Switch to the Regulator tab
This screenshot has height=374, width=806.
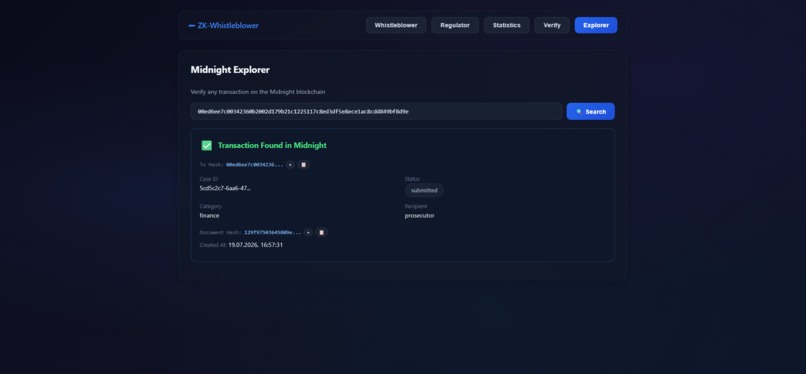click(455, 25)
